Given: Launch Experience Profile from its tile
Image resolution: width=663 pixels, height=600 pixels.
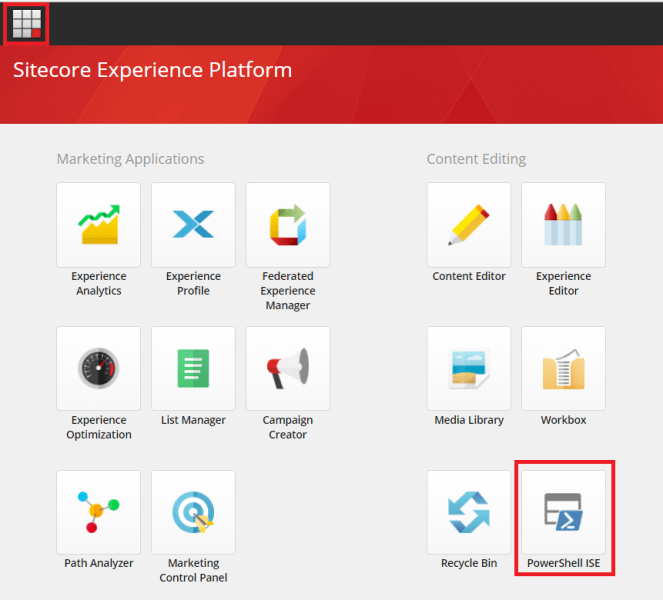Looking at the screenshot, I should [x=193, y=224].
